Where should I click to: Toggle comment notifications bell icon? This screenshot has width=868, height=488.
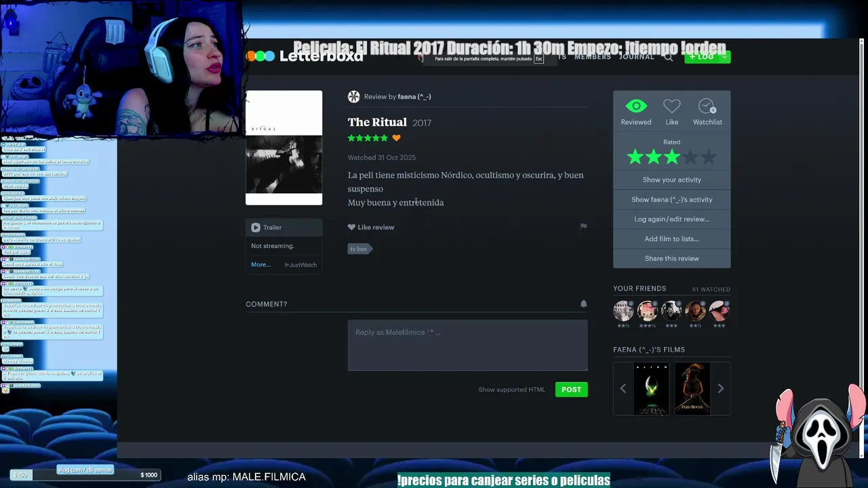[583, 304]
